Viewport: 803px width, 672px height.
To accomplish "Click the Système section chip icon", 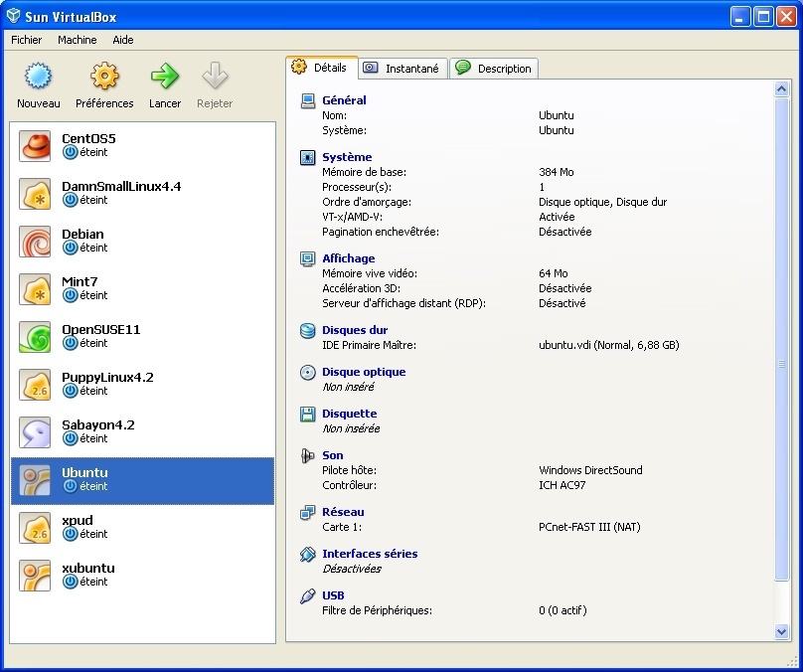I will [x=308, y=157].
